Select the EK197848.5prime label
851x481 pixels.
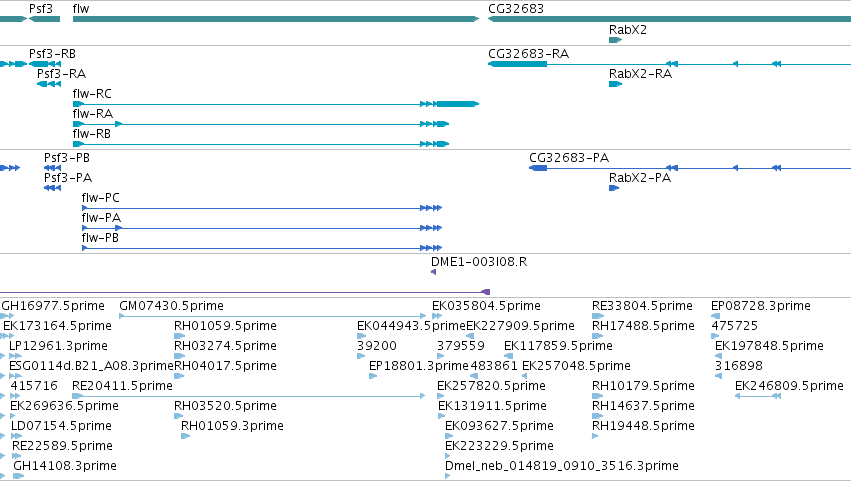click(x=769, y=346)
